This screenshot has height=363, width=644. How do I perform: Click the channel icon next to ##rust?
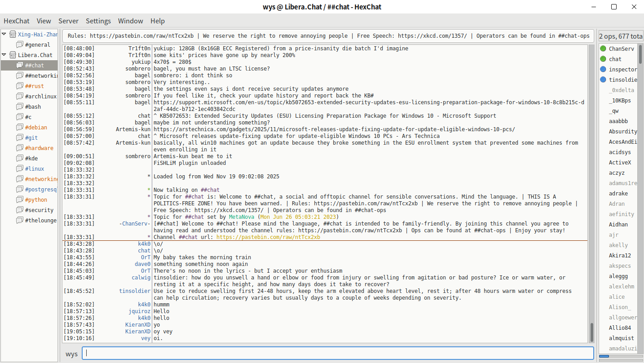click(x=19, y=86)
